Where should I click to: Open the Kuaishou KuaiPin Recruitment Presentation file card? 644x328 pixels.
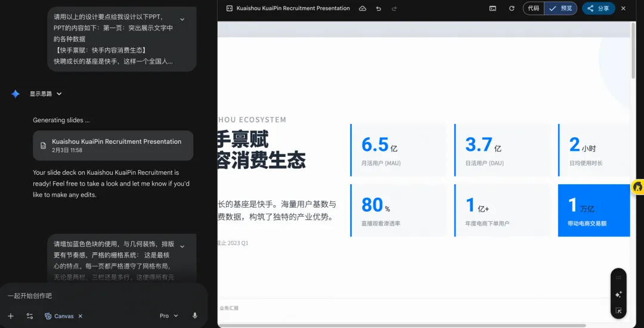(113, 146)
